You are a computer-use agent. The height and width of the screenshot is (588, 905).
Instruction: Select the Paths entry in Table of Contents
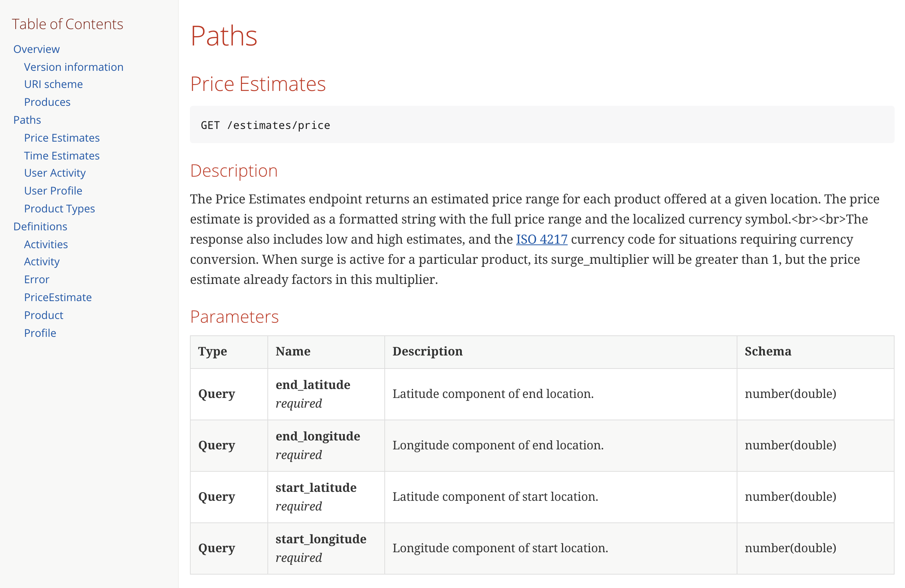point(27,119)
